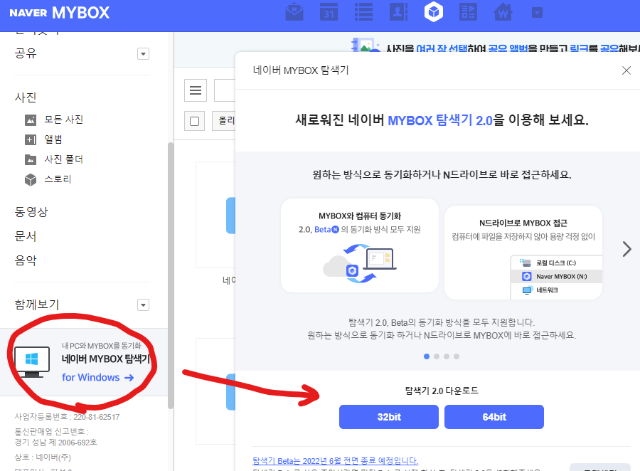Screen dimensions: 640x471
Task: Open 스토리 in the sidebar
Action: pos(58,179)
